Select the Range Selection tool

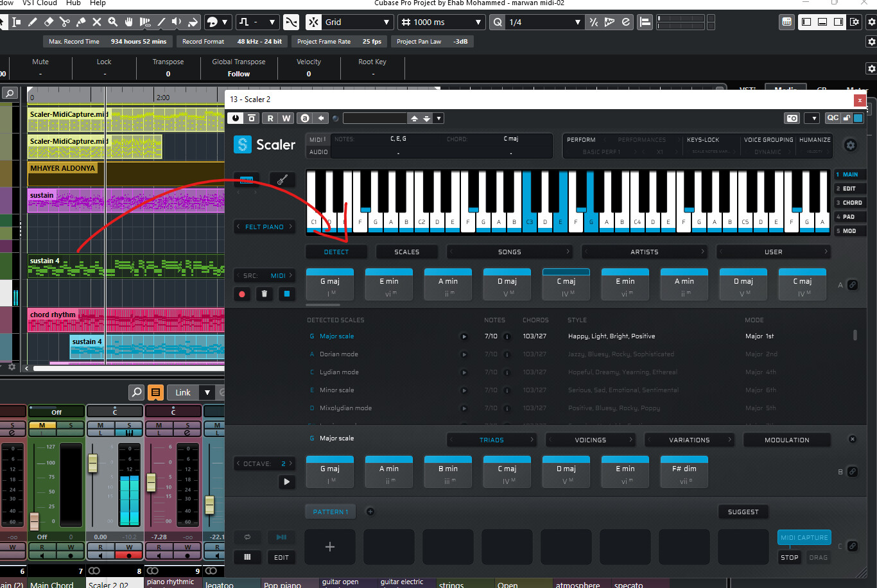click(x=17, y=22)
